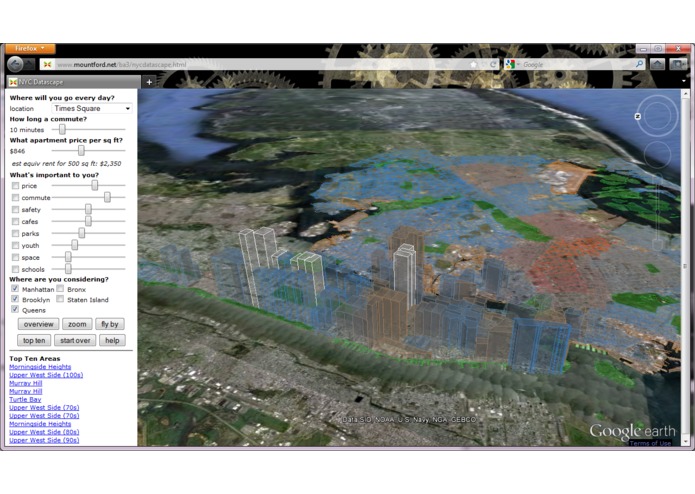The image size is (695, 494).
Task: Reload page using the refresh icon
Action: tap(492, 65)
